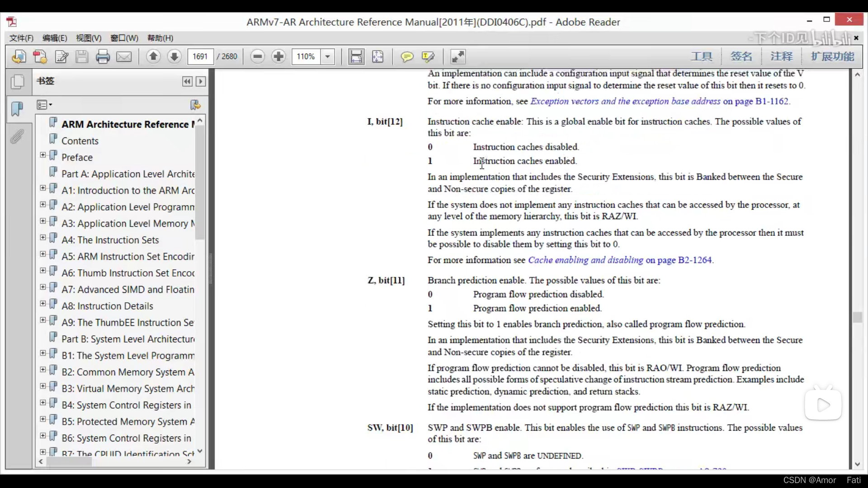Screen dimensions: 868x488
Task: Click the bookmarks panel vertical scrollbar thumb
Action: point(200,183)
